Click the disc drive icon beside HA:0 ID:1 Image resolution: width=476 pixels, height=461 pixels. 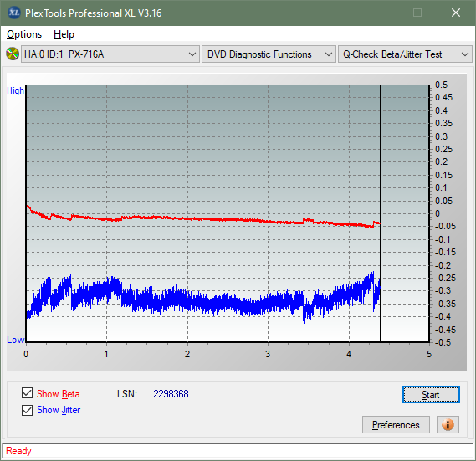tap(13, 54)
